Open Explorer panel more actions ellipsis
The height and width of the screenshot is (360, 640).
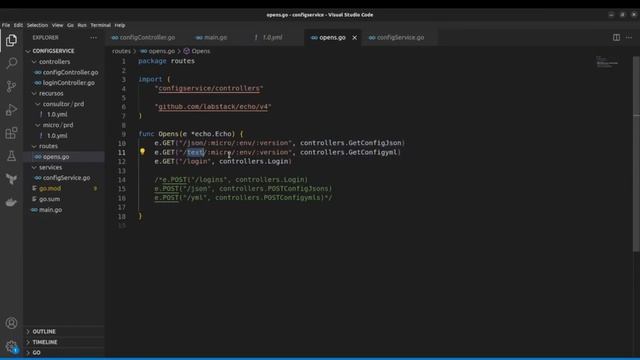pos(93,38)
